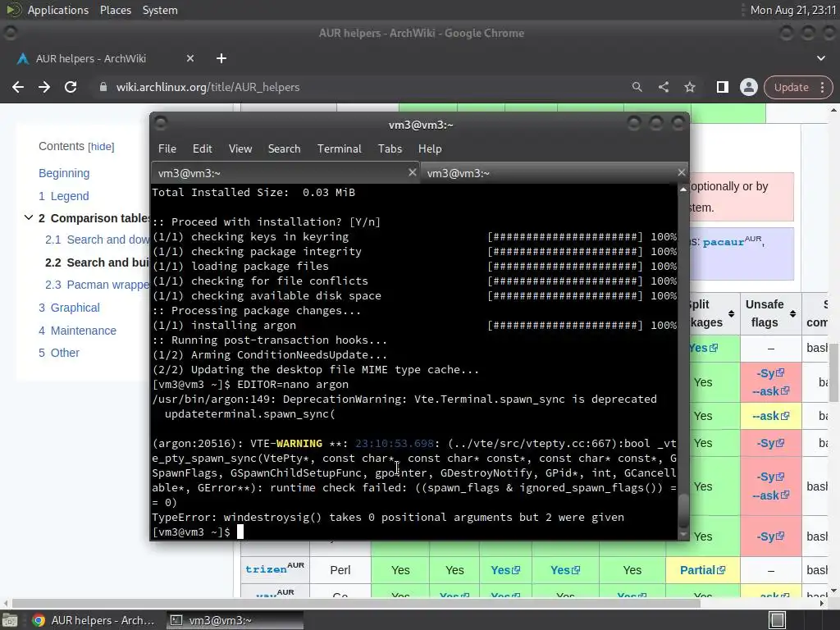Open terminal Search menu

point(284,149)
